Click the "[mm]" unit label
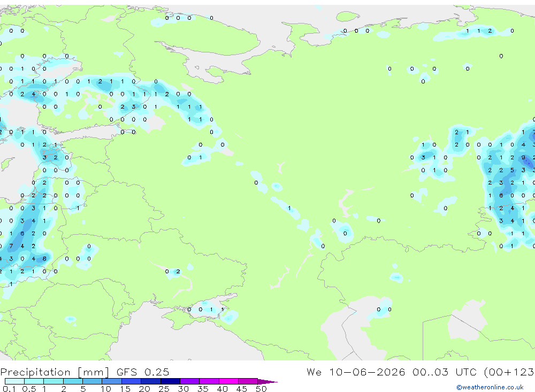Screen dimensions: 535x392 pos(94,373)
